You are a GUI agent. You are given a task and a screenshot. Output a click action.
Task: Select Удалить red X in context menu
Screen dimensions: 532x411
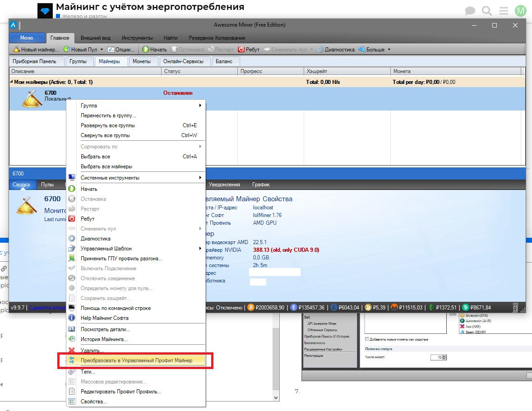(x=72, y=350)
